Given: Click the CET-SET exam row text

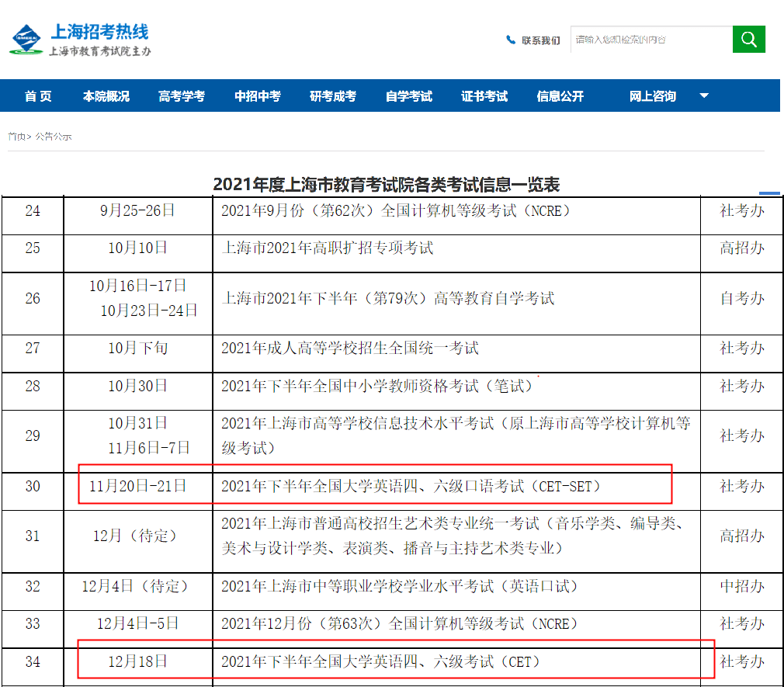Looking at the screenshot, I should [x=411, y=486].
